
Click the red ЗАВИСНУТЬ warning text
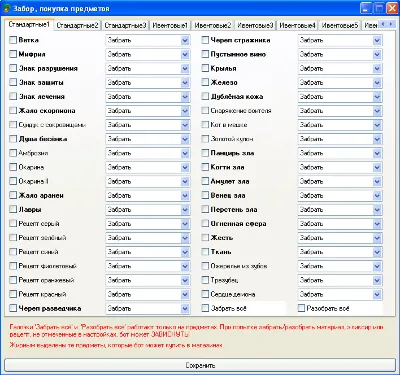pyautogui.click(x=170, y=334)
